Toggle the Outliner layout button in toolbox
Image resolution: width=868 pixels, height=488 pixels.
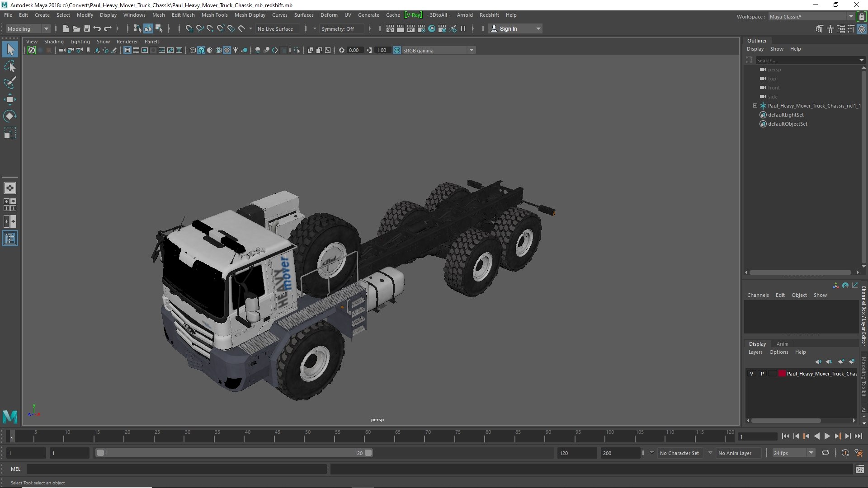(x=10, y=238)
